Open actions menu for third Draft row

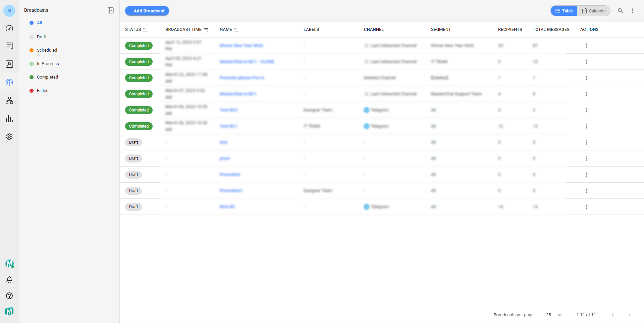586,175
